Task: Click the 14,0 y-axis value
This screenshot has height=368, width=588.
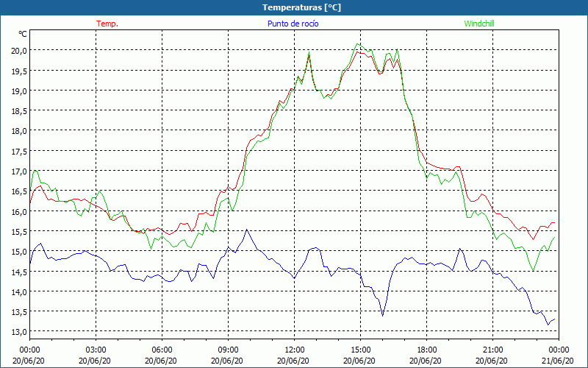Action: [x=19, y=291]
